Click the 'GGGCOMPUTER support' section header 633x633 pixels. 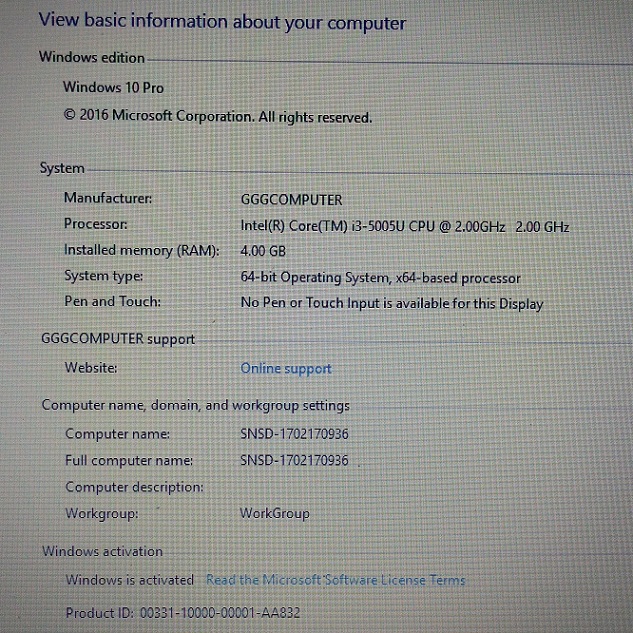point(118,339)
